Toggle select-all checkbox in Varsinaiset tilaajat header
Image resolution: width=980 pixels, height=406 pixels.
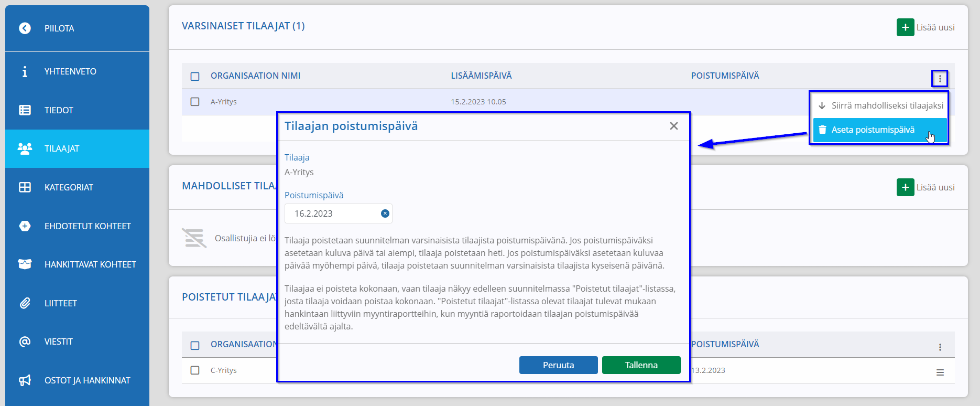coord(195,77)
